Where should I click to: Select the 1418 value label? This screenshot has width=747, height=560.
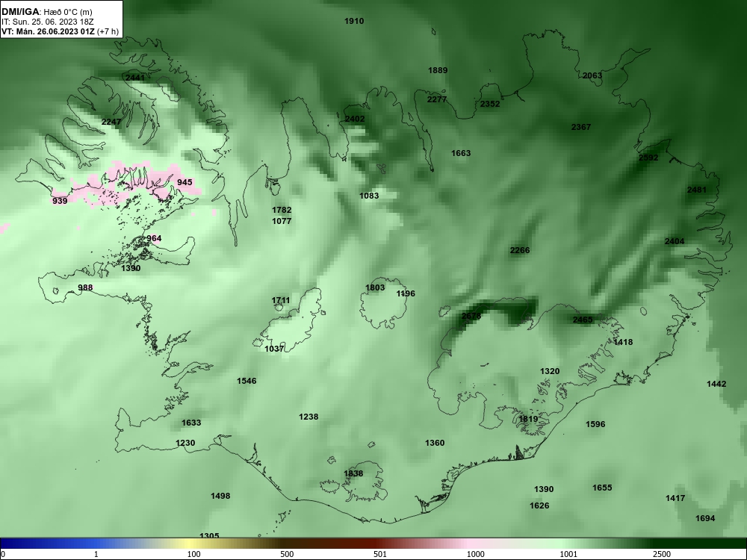coord(623,343)
